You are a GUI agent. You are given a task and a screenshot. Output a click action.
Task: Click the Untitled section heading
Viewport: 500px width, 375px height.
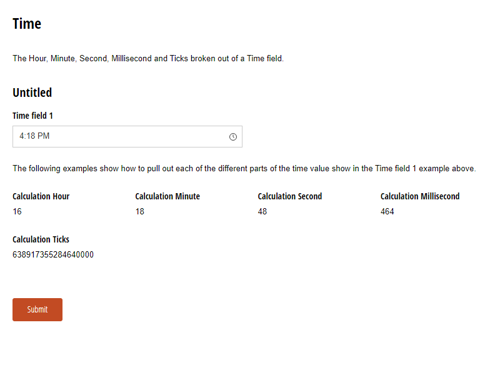click(32, 92)
